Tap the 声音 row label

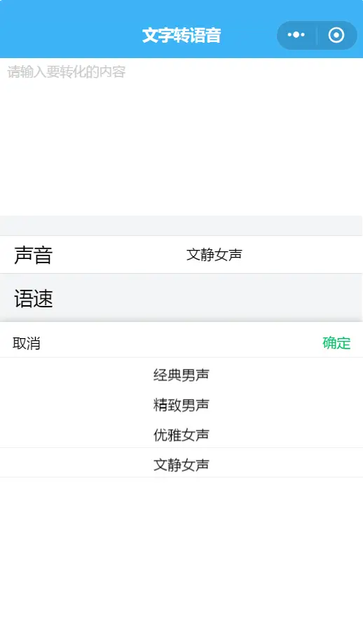tap(34, 255)
